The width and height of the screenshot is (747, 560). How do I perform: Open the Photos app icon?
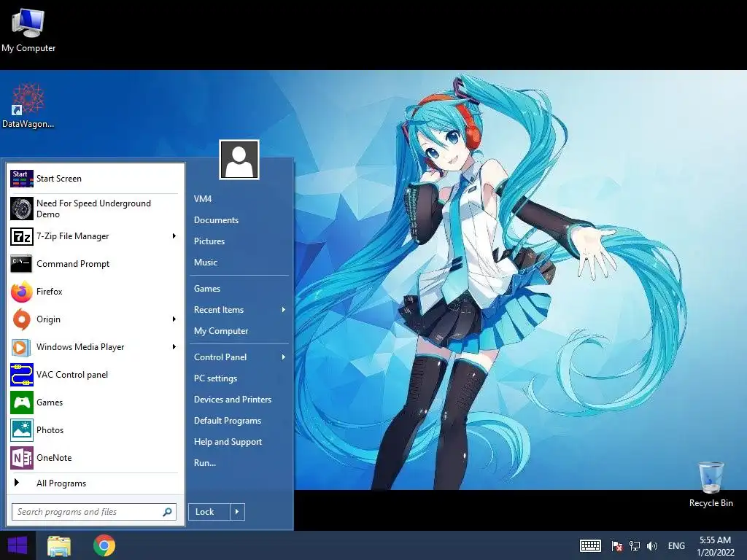click(21, 430)
